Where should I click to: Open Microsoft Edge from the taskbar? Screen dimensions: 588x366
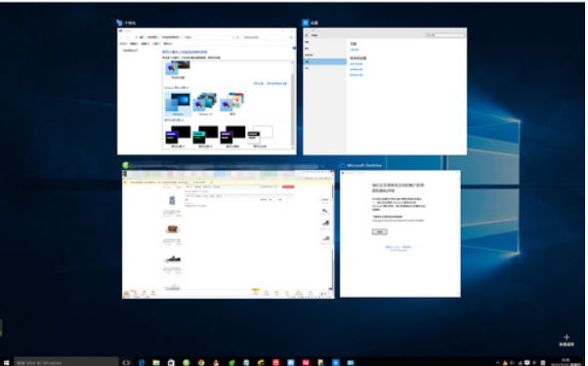[x=142, y=362]
